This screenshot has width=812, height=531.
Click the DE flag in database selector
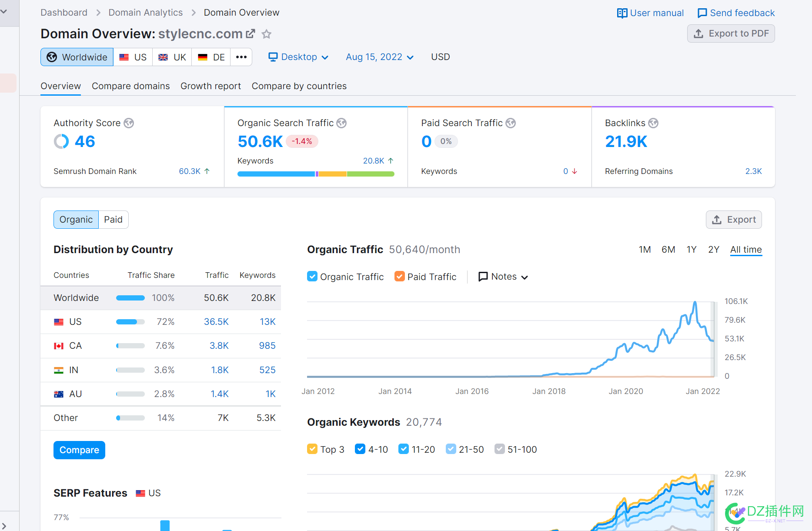(203, 57)
